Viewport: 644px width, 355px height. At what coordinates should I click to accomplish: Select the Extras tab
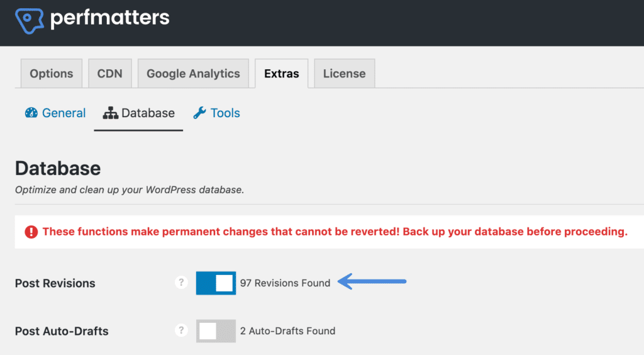click(x=281, y=74)
